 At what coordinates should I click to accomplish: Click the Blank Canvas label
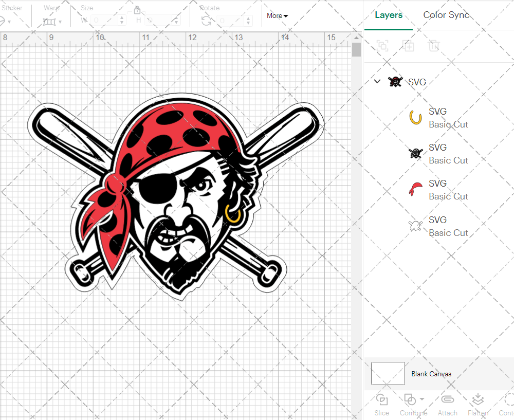click(431, 374)
